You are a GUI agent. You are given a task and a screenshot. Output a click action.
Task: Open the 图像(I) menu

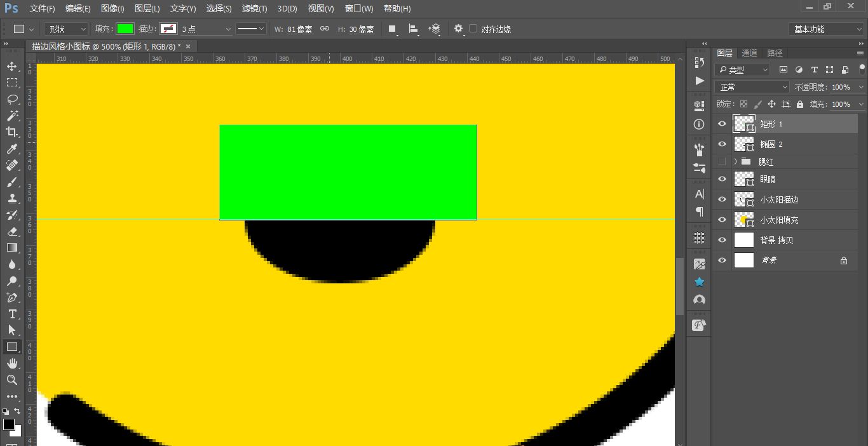(x=112, y=8)
